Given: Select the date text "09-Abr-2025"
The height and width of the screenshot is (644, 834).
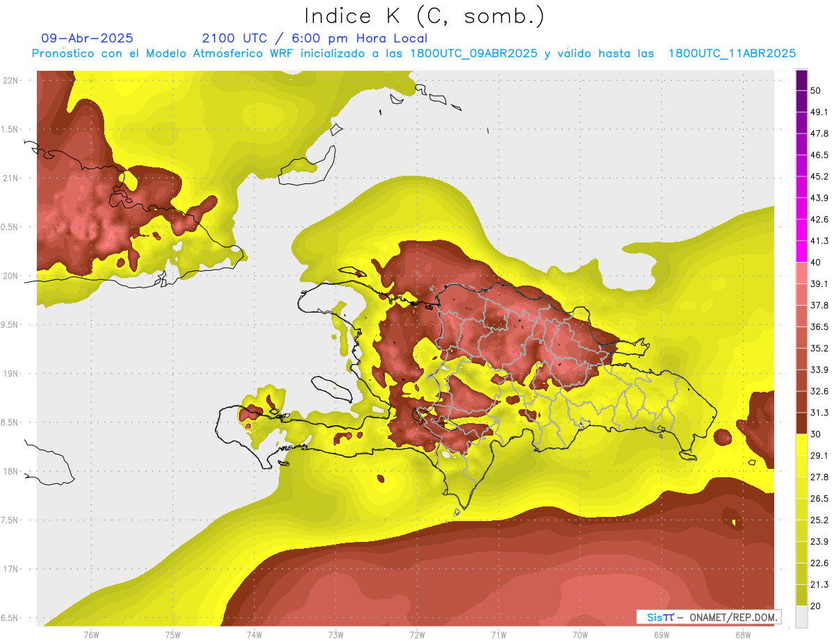Looking at the screenshot, I should click(88, 38).
